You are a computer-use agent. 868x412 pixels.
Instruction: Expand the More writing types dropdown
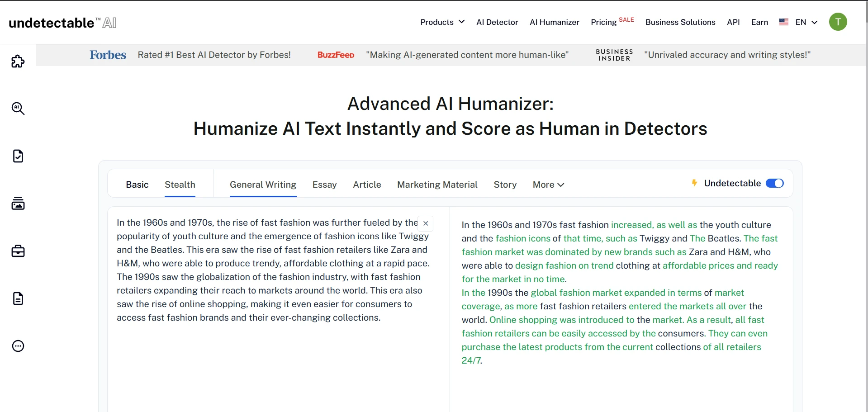coord(548,185)
